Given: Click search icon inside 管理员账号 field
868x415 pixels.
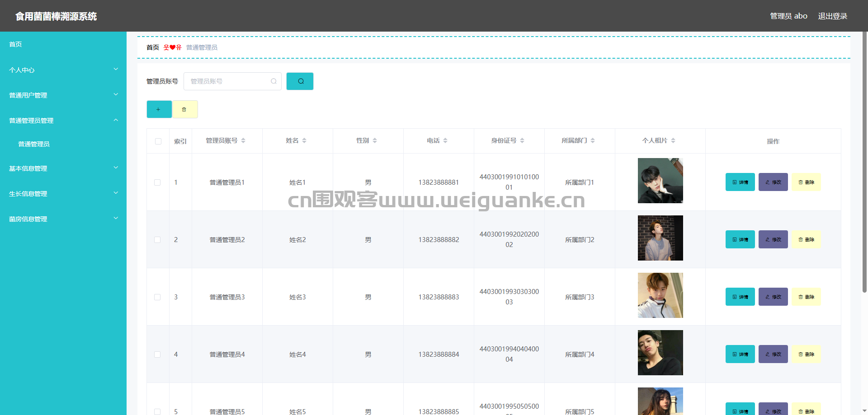Looking at the screenshot, I should (x=274, y=81).
